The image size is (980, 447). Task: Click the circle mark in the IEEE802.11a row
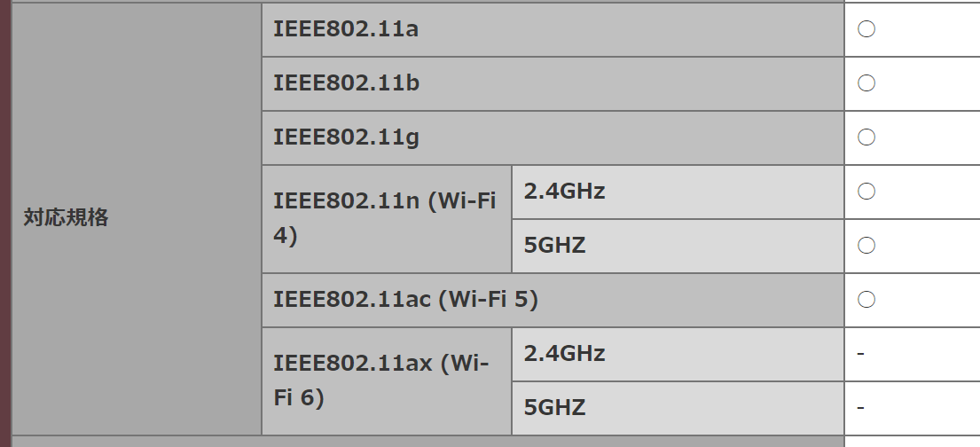pyautogui.click(x=866, y=29)
